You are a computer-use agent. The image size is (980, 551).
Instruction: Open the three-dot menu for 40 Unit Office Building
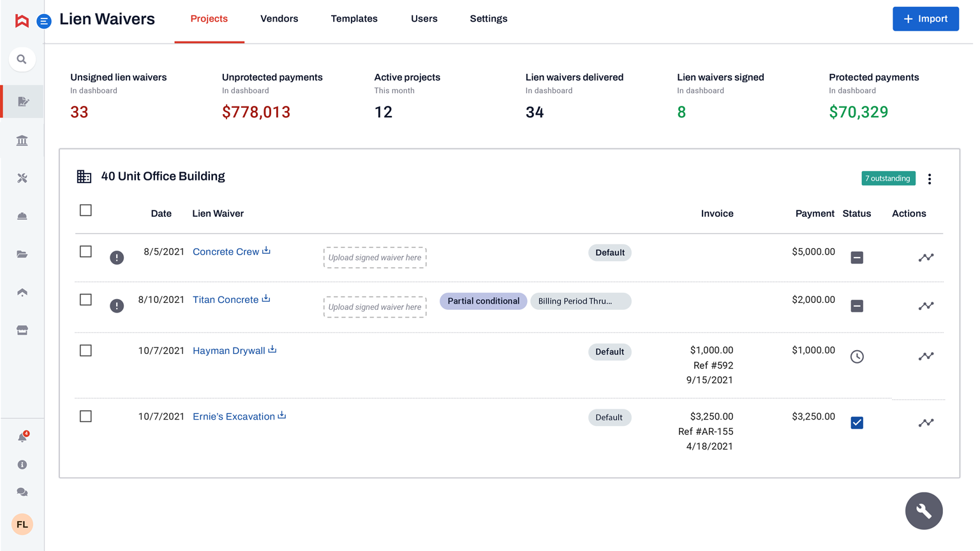click(930, 179)
